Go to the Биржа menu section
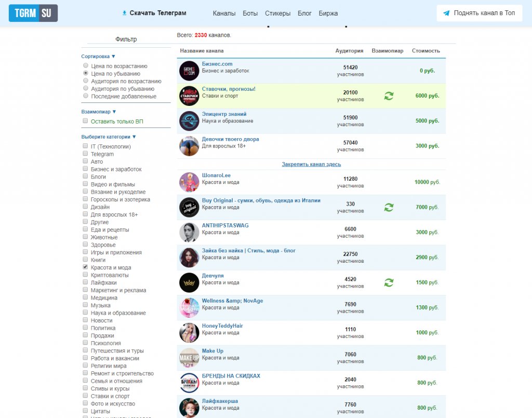The image size is (532, 418). click(x=328, y=14)
